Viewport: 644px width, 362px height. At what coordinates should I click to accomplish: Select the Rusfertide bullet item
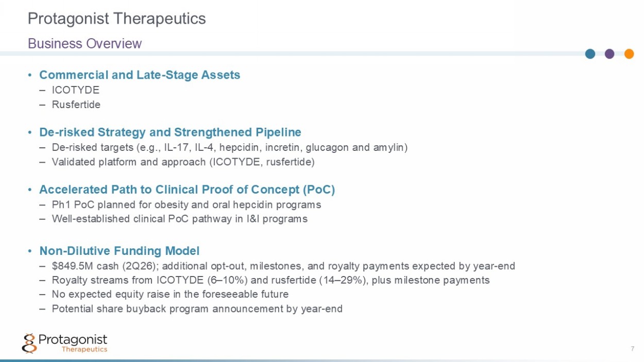76,105
